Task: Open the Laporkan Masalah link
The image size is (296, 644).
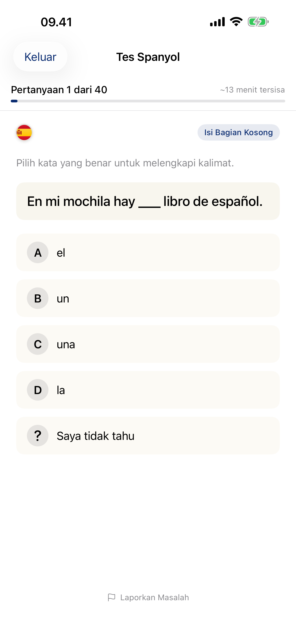Action: point(154,597)
